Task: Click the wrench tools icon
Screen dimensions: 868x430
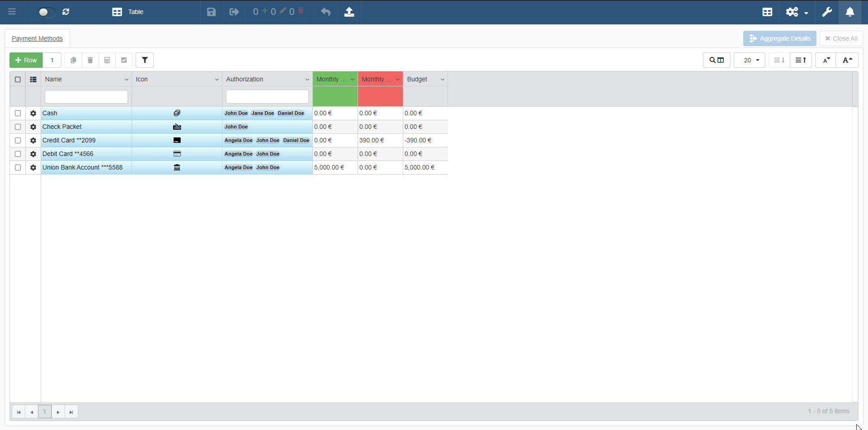Action: click(827, 12)
